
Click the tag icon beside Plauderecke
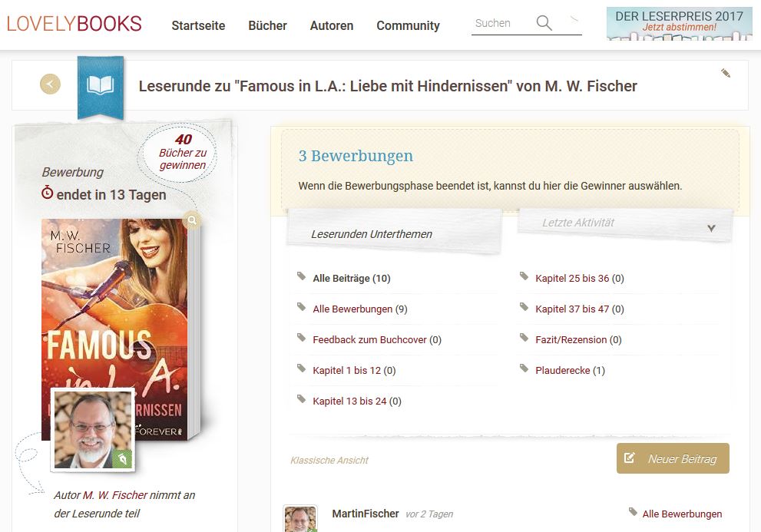pyautogui.click(x=524, y=369)
